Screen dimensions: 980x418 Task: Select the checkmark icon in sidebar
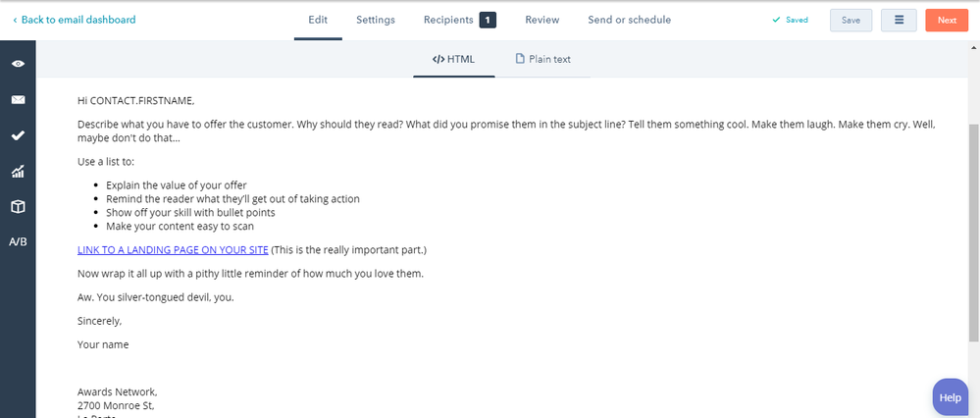click(18, 135)
